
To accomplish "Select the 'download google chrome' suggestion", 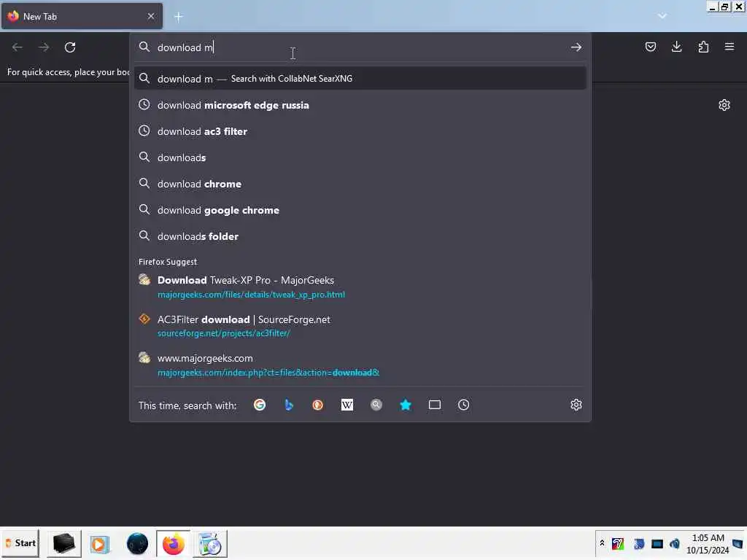I will [x=360, y=210].
